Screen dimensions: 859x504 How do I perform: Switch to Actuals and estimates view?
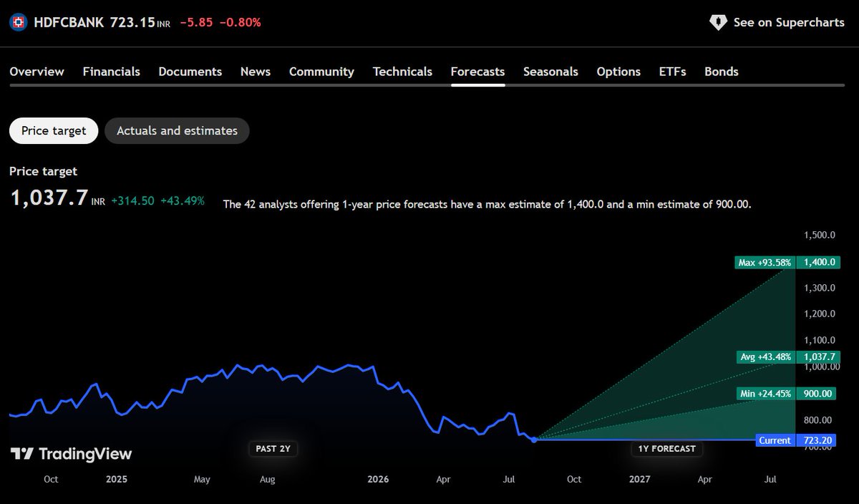[177, 131]
